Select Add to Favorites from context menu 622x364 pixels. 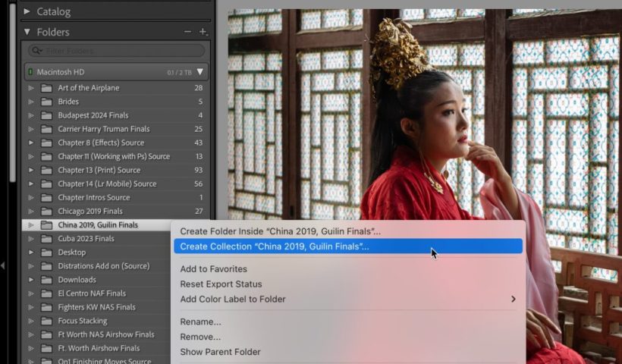[x=213, y=269]
